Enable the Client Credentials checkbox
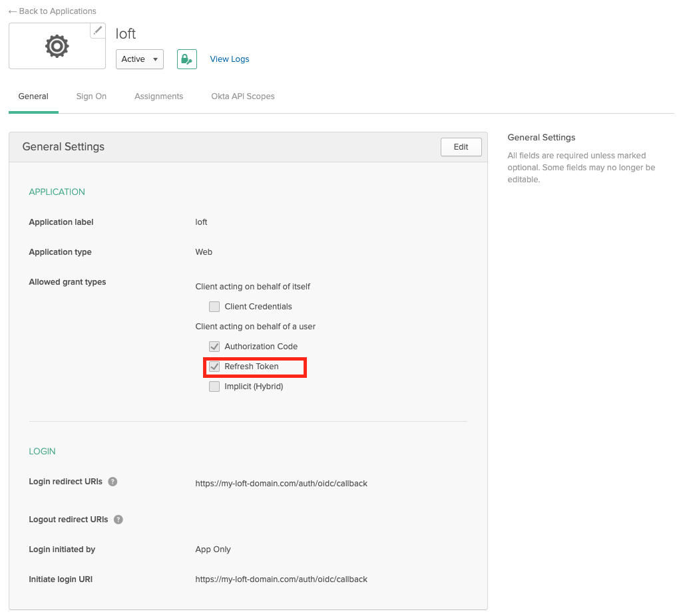Viewport: 681px width, 616px height. tap(214, 306)
